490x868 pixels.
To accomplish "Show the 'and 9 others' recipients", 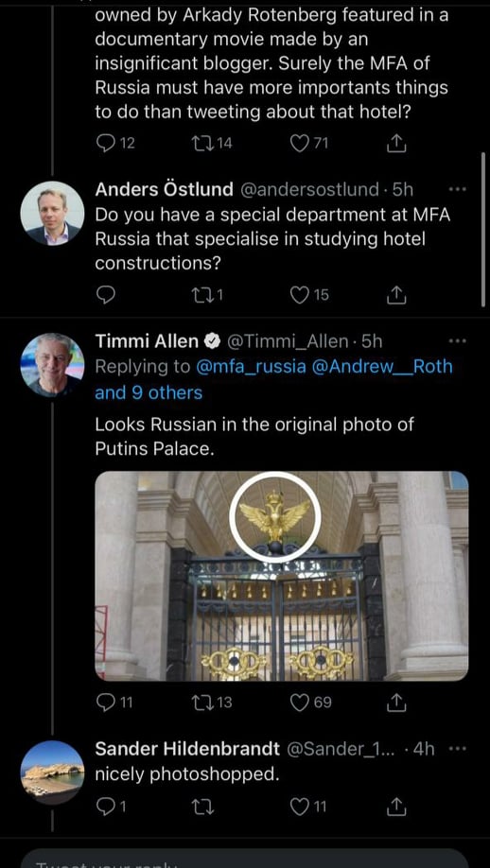I will 149,393.
